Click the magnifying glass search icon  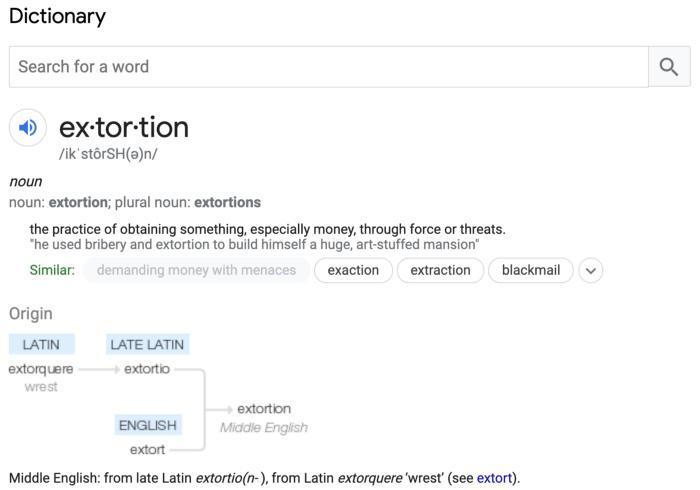669,67
